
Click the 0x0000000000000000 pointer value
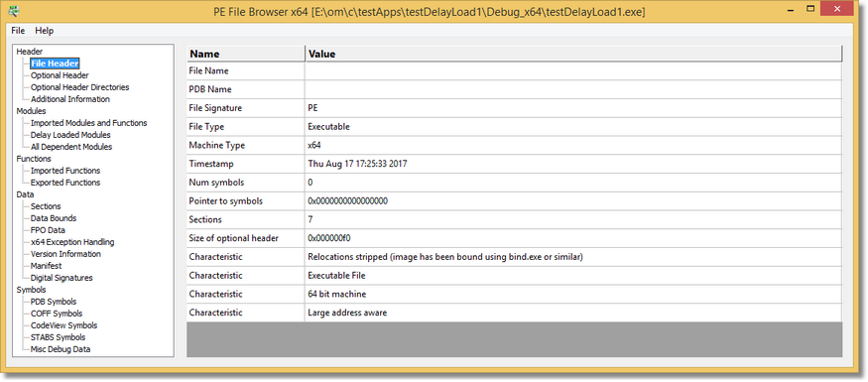(347, 201)
